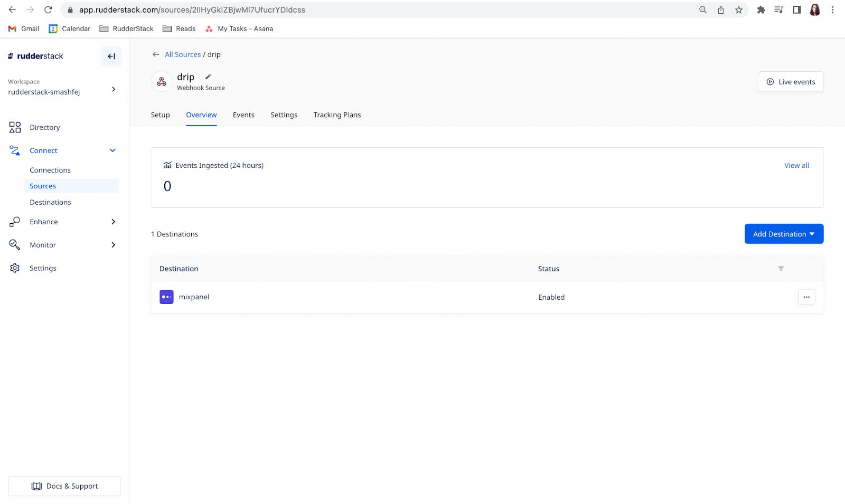This screenshot has width=845, height=504.
Task: Open the mixpanel destination link
Action: 194,297
